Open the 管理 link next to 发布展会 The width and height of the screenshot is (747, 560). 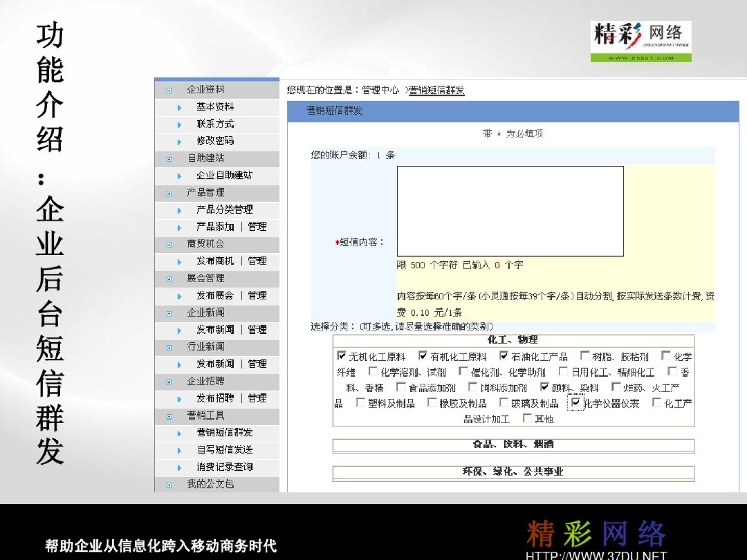[x=257, y=296]
